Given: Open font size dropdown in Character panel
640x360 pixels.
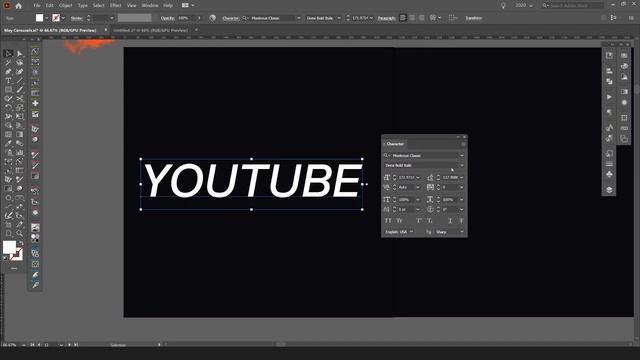Looking at the screenshot, I should click(x=418, y=178).
